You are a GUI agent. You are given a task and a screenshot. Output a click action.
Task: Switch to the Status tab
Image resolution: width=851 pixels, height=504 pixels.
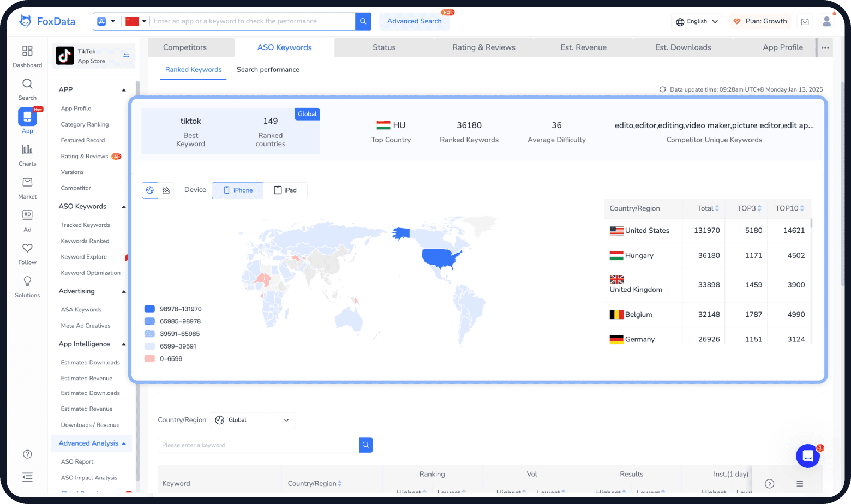[x=384, y=47]
